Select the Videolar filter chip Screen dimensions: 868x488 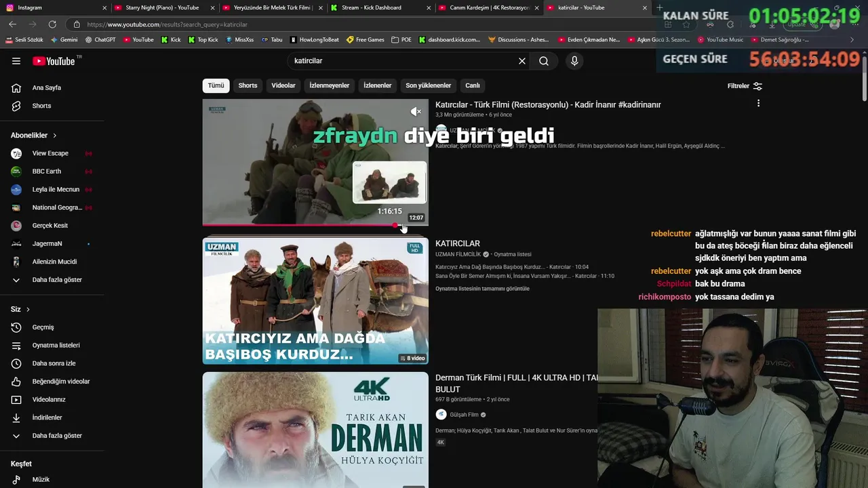(x=283, y=85)
